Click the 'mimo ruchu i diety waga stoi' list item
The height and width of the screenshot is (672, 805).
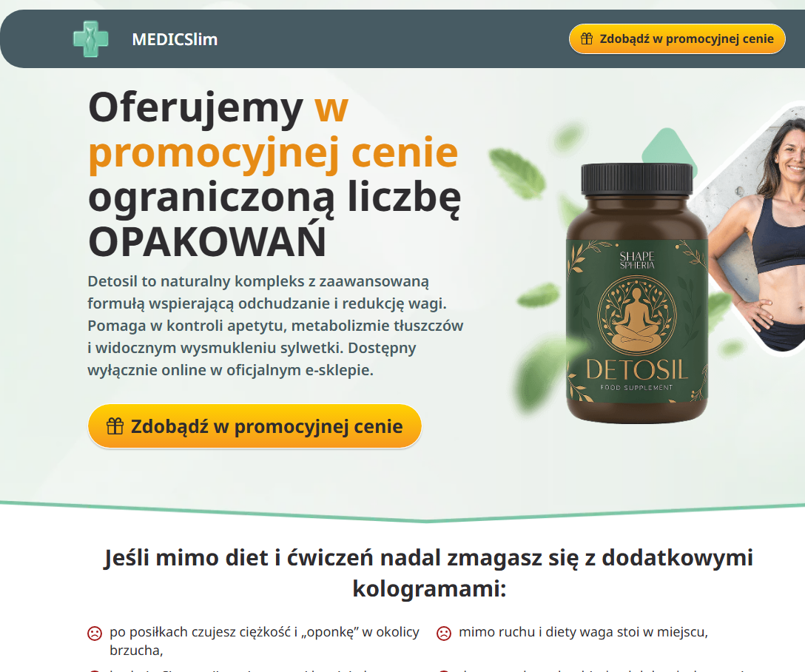(x=583, y=632)
